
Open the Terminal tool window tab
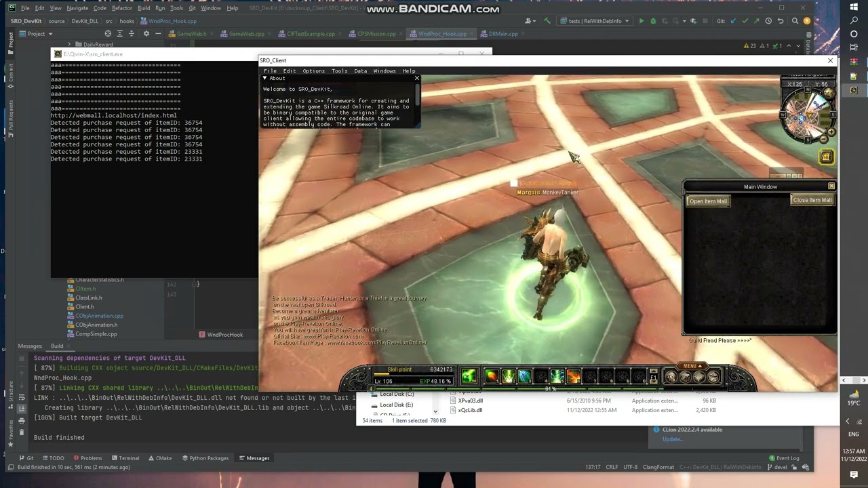[x=125, y=458]
